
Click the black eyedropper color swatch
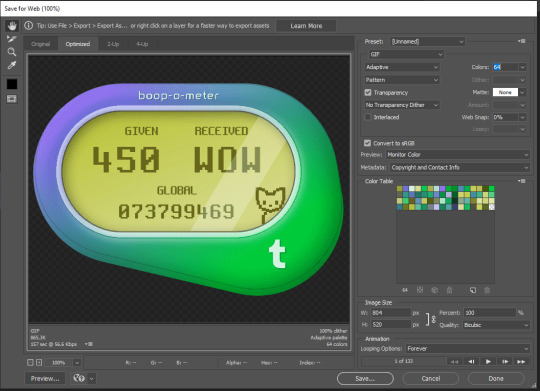(12, 84)
